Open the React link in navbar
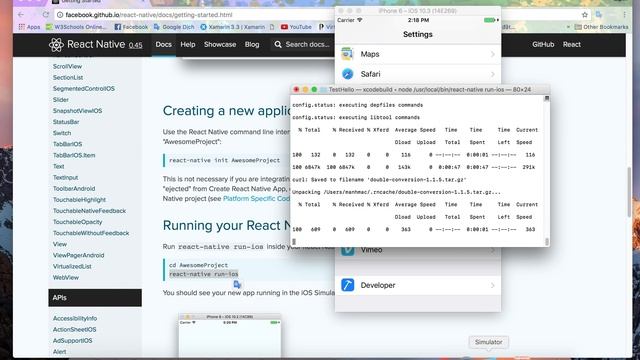This screenshot has width=640, height=360. [x=571, y=44]
